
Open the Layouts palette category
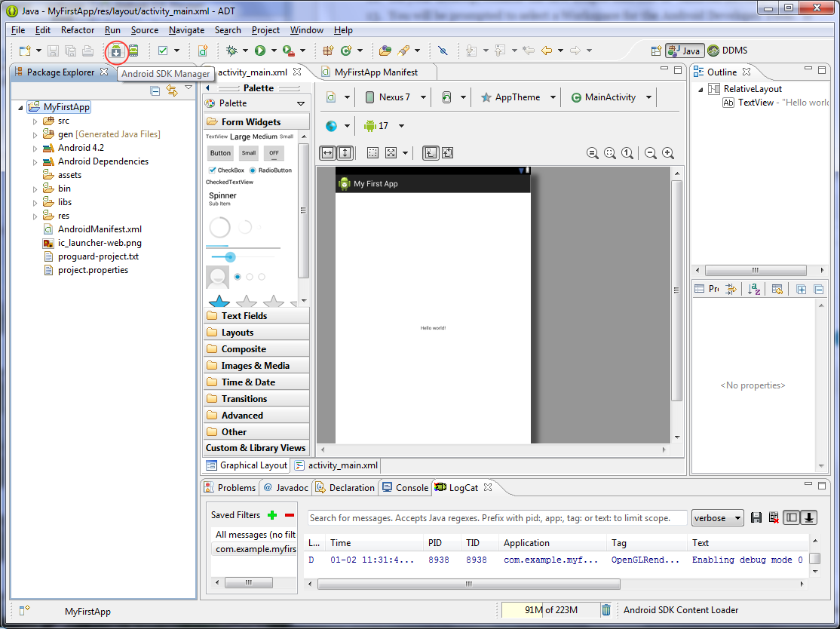click(x=256, y=332)
